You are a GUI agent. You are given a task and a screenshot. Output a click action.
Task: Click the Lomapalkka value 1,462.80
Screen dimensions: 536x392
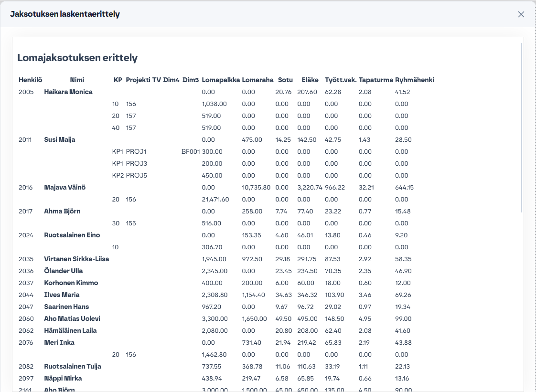[214, 355]
